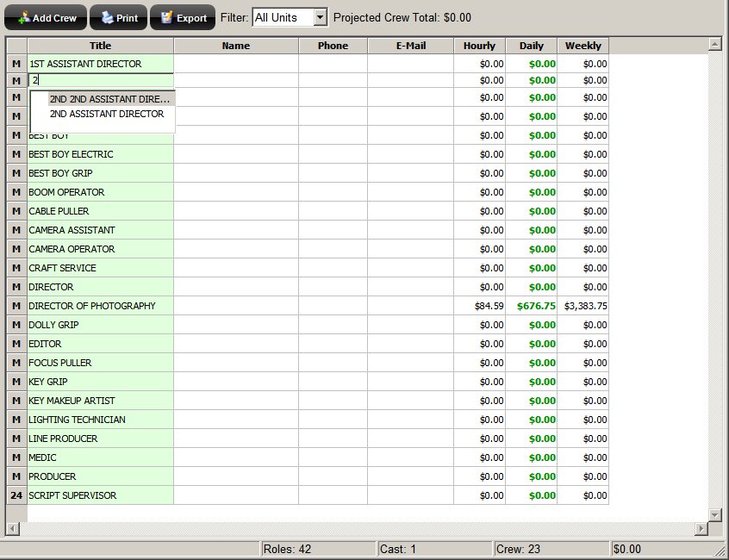Click the $3,383.75 weekly rate cell
The width and height of the screenshot is (729, 560).
point(583,306)
